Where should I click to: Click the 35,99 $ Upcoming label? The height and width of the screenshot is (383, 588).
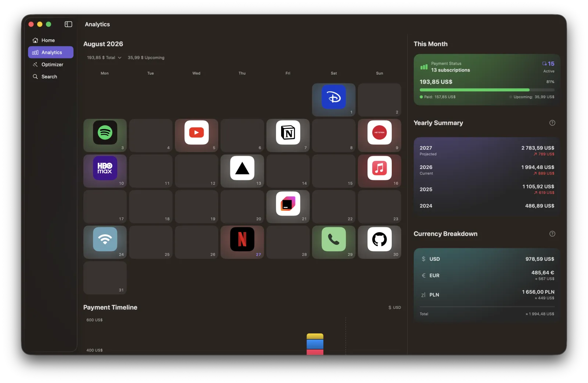146,58
